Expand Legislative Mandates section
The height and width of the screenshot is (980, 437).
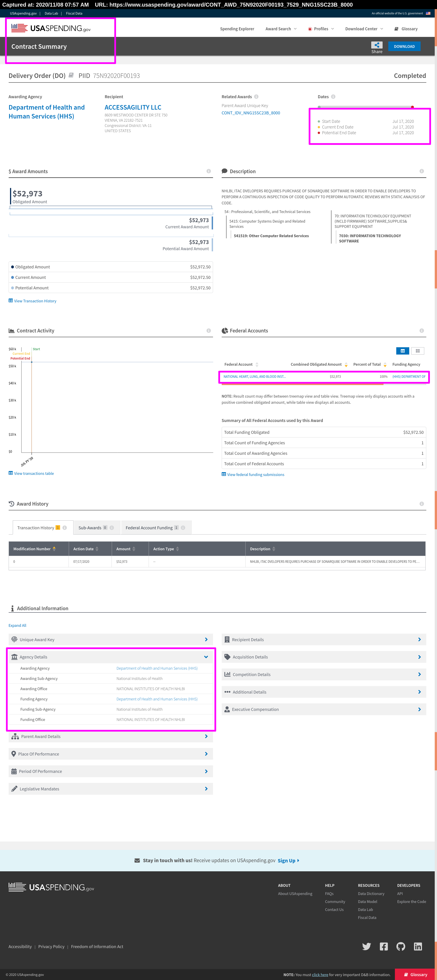pyautogui.click(x=111, y=789)
